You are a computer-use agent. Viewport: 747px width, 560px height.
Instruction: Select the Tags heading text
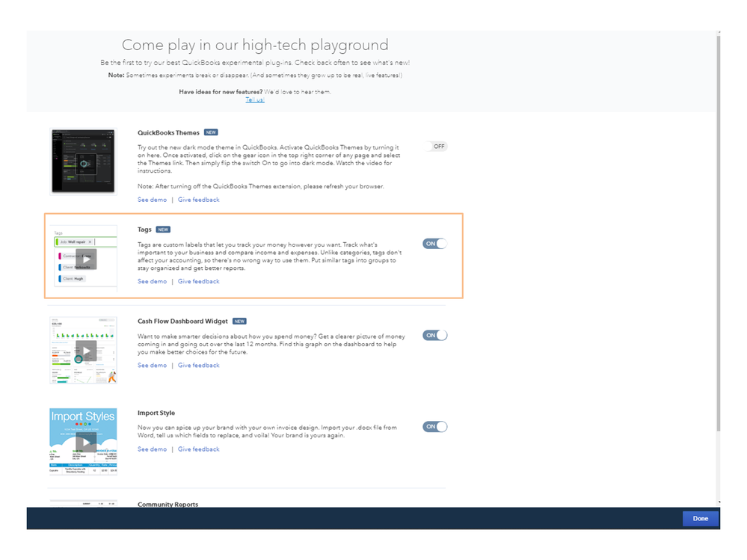(x=144, y=230)
